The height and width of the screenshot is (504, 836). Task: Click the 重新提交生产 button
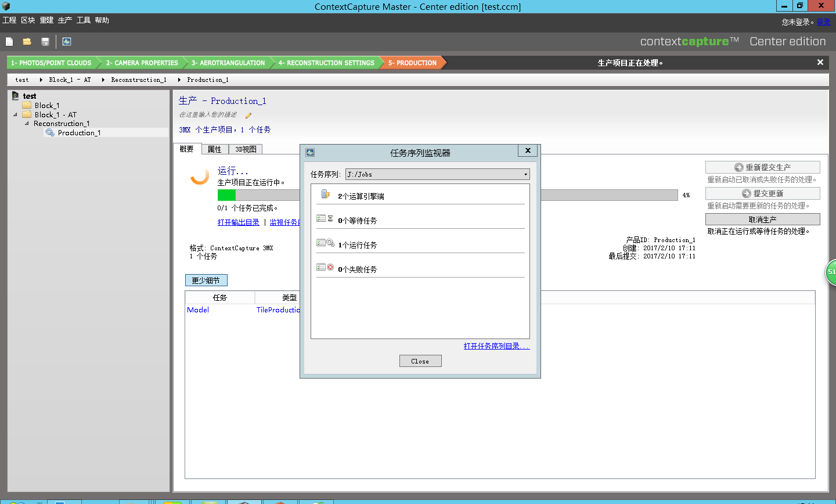point(762,167)
